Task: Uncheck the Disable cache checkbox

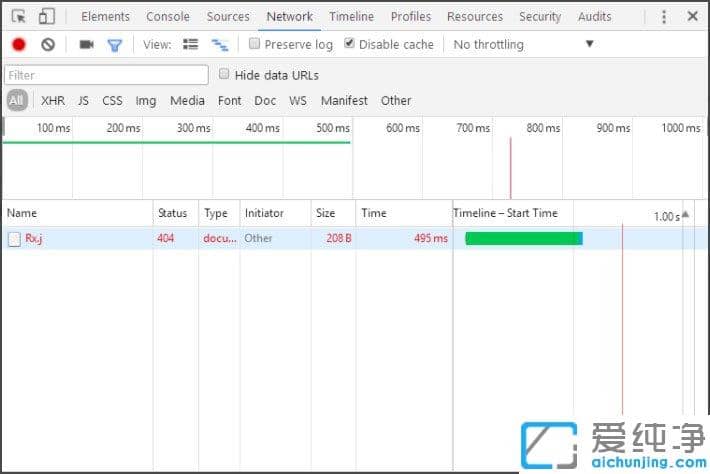Action: (x=349, y=44)
